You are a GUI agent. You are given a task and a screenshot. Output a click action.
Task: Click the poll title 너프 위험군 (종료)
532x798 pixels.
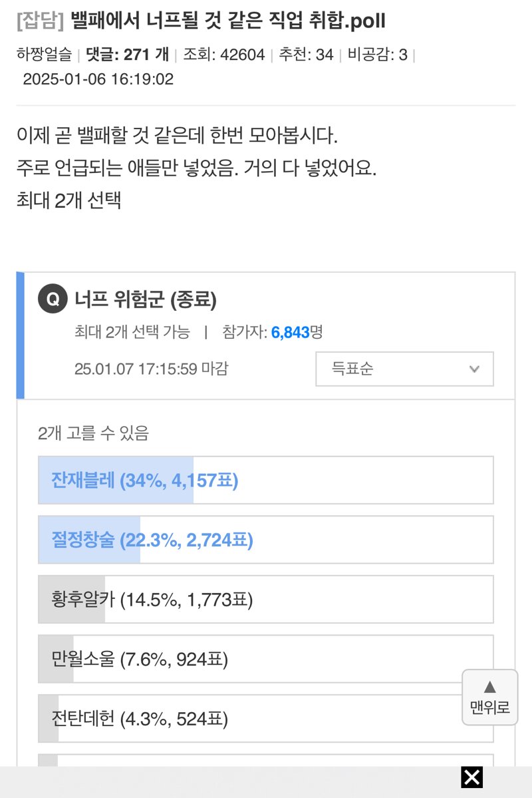146,299
